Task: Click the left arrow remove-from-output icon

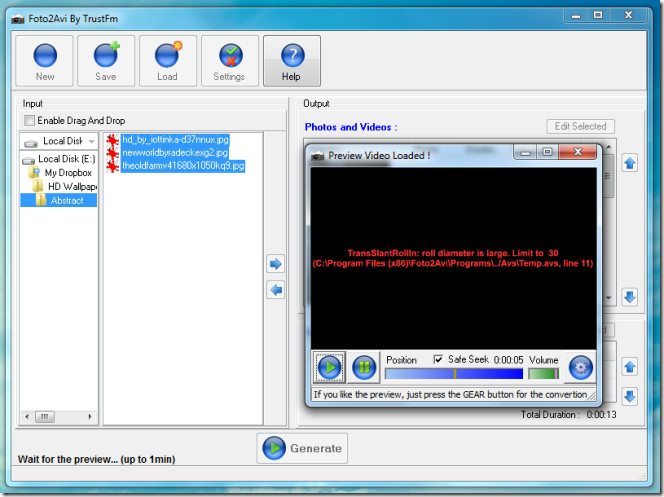Action: click(276, 290)
